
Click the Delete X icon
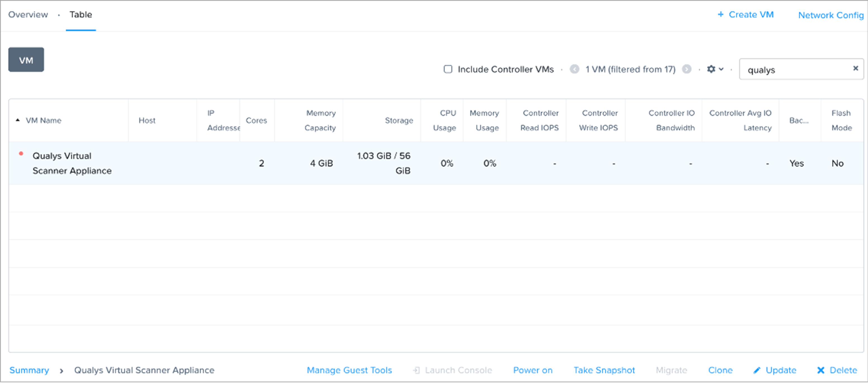(820, 370)
